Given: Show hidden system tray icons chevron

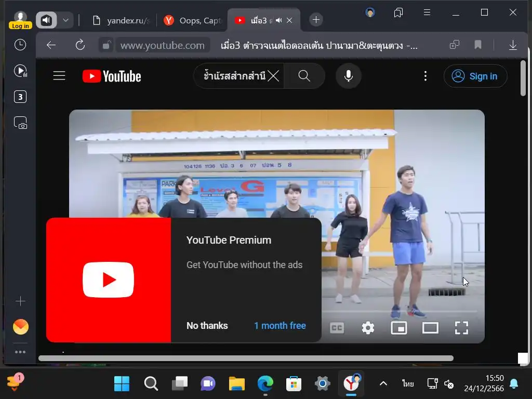Looking at the screenshot, I should 383,384.
